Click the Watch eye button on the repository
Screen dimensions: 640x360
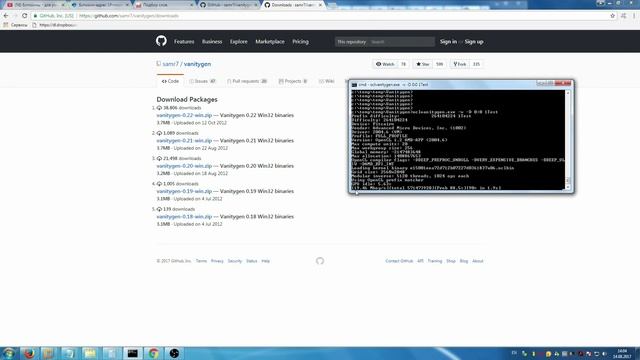click(385, 64)
